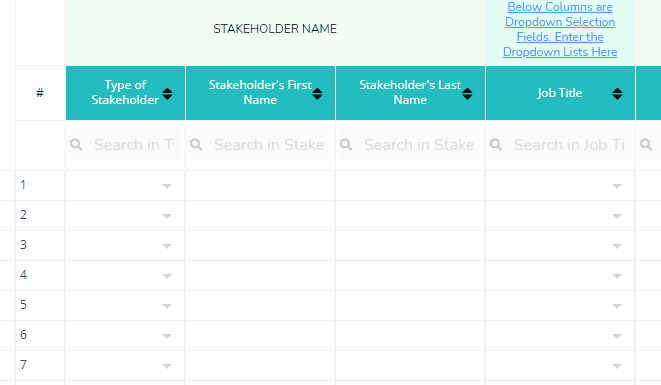Open Job Title dropdown in row 3

click(x=617, y=246)
